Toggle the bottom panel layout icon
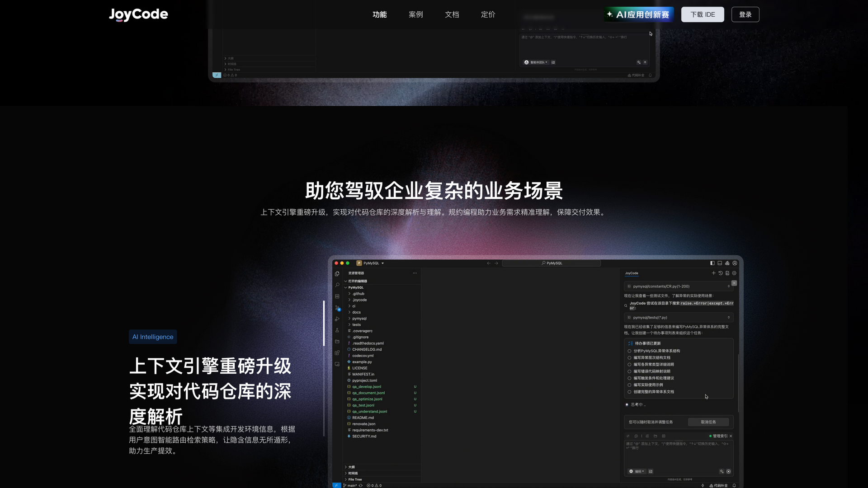The image size is (868, 488). click(x=720, y=263)
